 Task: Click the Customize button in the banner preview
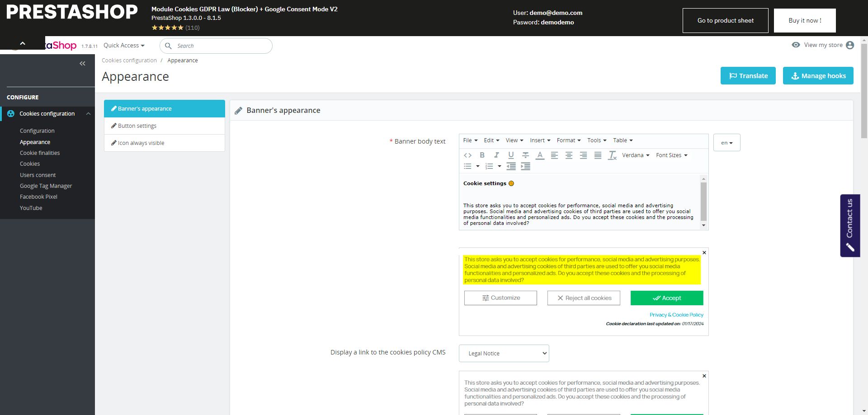point(500,298)
